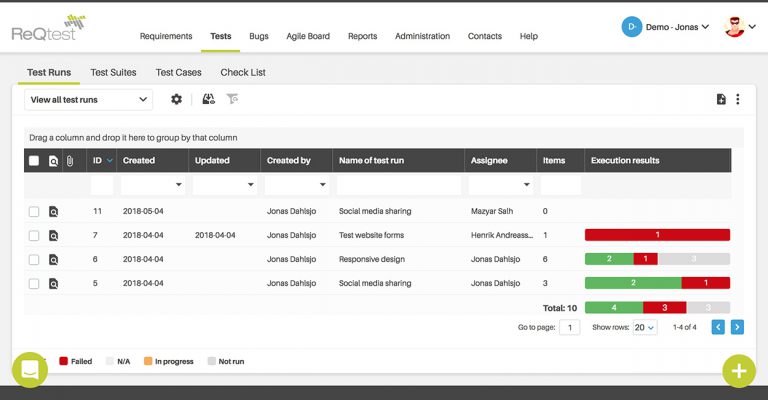768x400 pixels.
Task: Tick the checkbox for test run 7
Action: click(x=34, y=235)
